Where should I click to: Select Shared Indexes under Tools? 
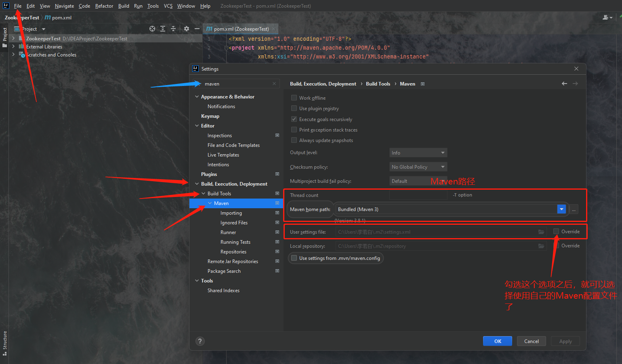tap(223, 291)
